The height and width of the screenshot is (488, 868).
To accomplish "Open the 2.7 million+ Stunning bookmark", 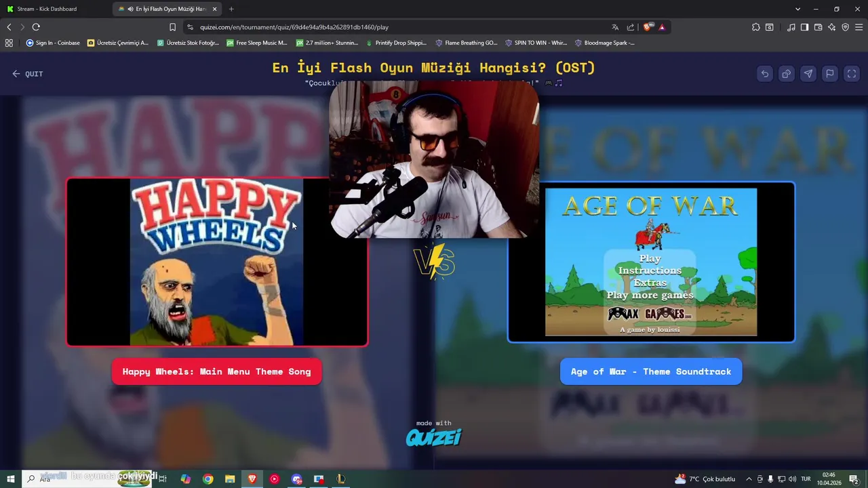I will [327, 43].
